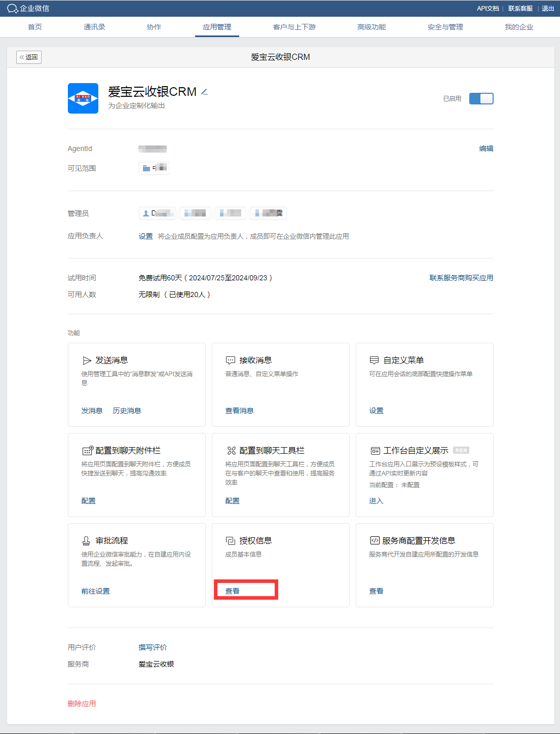
Task: Click 发消息 in 发送消息 card
Action: click(x=92, y=411)
